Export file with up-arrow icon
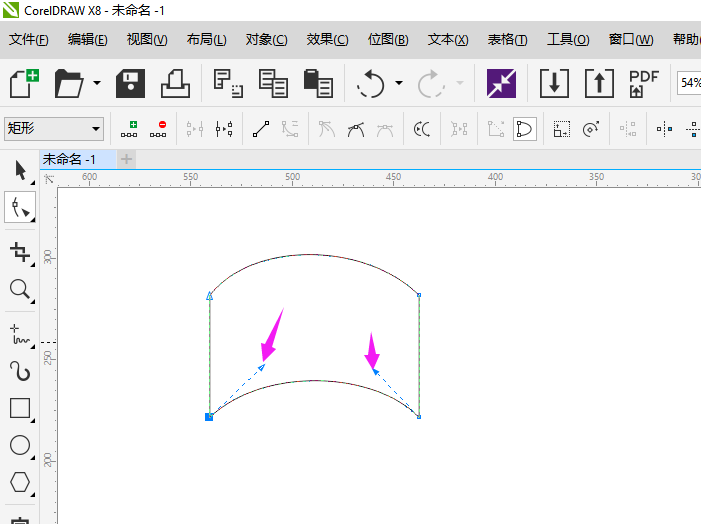The height and width of the screenshot is (524, 701). pyautogui.click(x=599, y=83)
